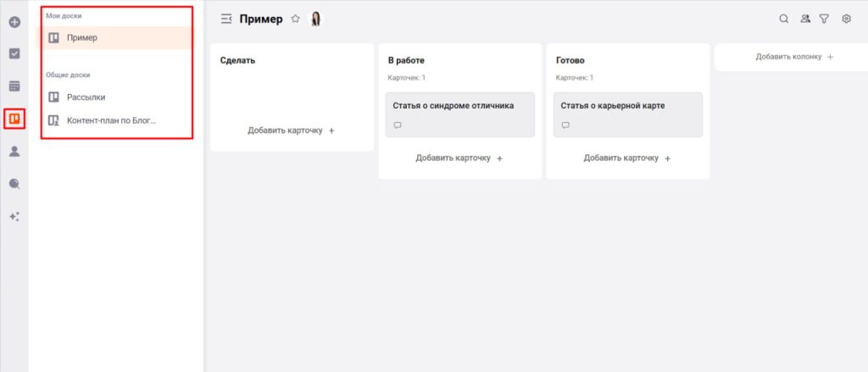Open the tasks checkmark icon in sidebar
Viewport: 868px width, 372px height.
click(14, 53)
